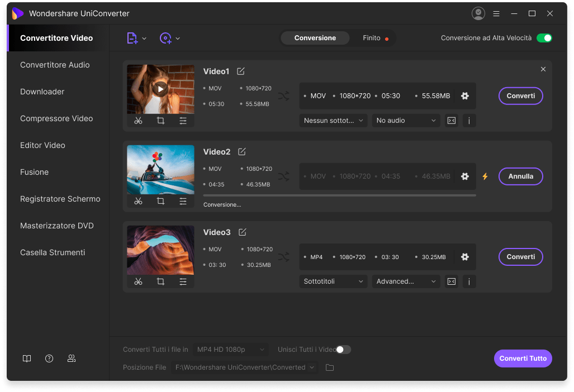Open the user account icon
The image size is (574, 392).
click(478, 13)
